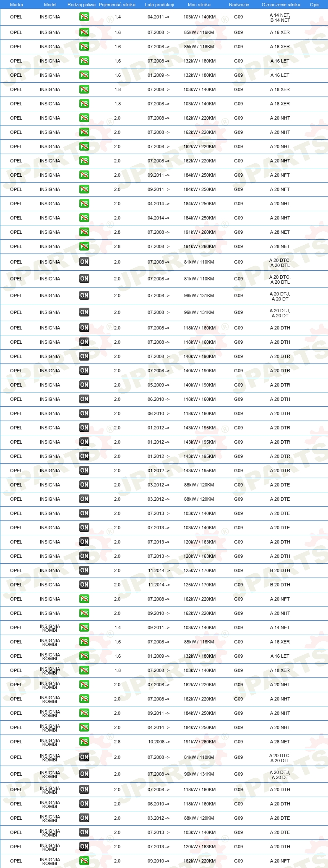This screenshot has height=868, width=328.
Task: Select '09.2010 ->' in non-Kombi Insignia row
Action: click(159, 613)
